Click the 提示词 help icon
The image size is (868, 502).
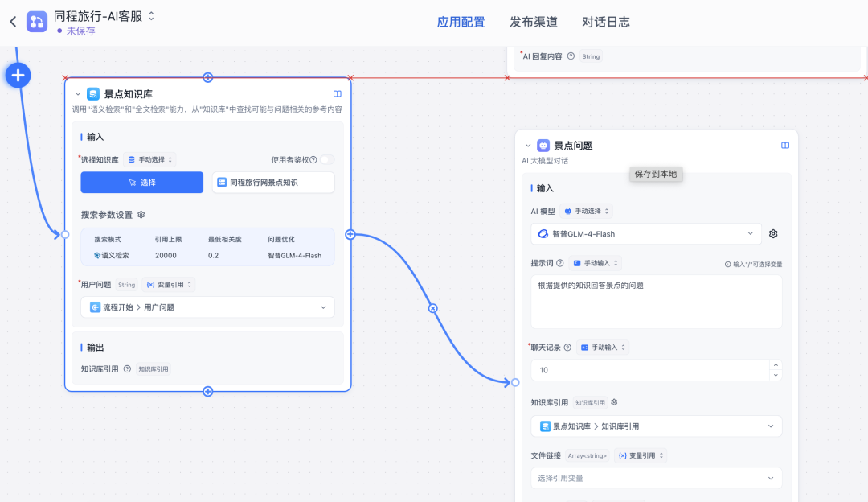559,262
